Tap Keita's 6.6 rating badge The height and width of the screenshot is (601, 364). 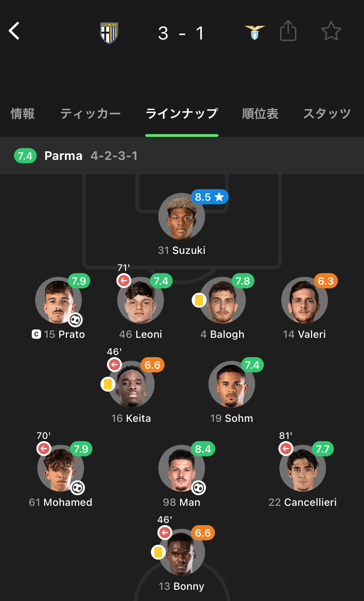click(x=152, y=365)
